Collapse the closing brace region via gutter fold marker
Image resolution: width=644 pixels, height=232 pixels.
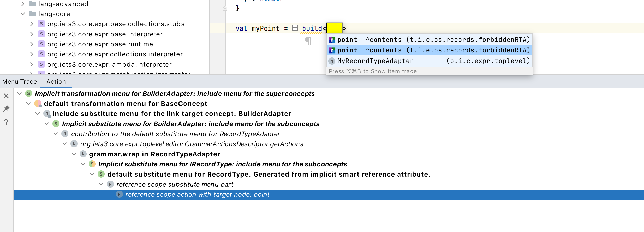tap(225, 8)
